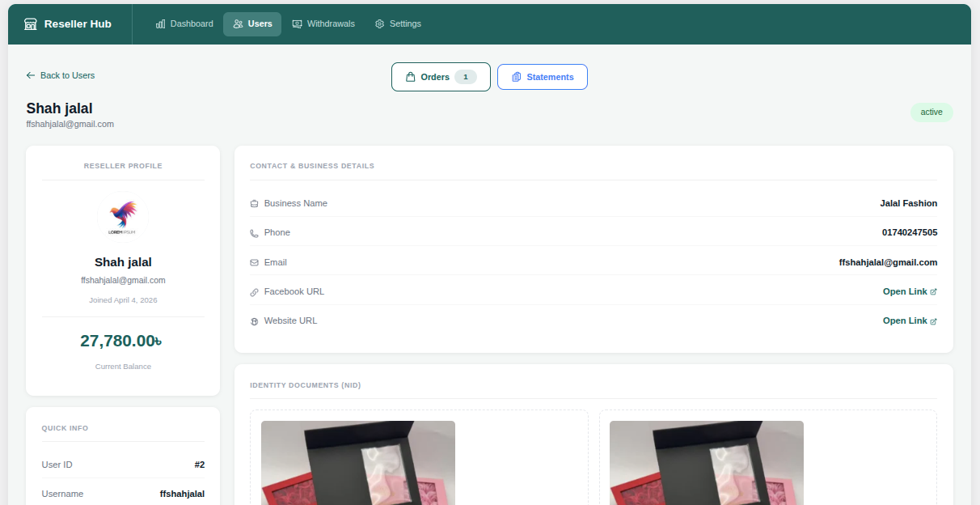
Task: Click the Email envelope icon
Action: click(254, 262)
